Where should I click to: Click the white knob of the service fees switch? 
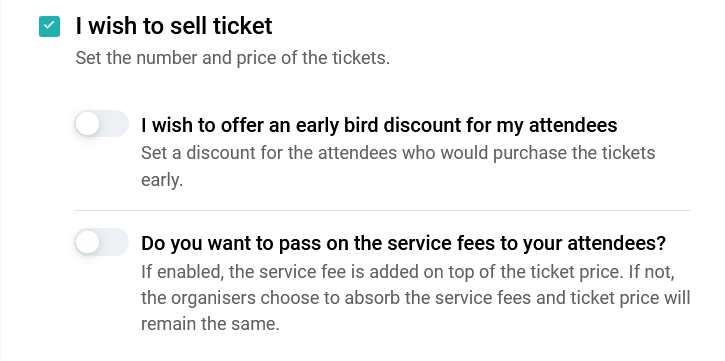[x=87, y=242]
